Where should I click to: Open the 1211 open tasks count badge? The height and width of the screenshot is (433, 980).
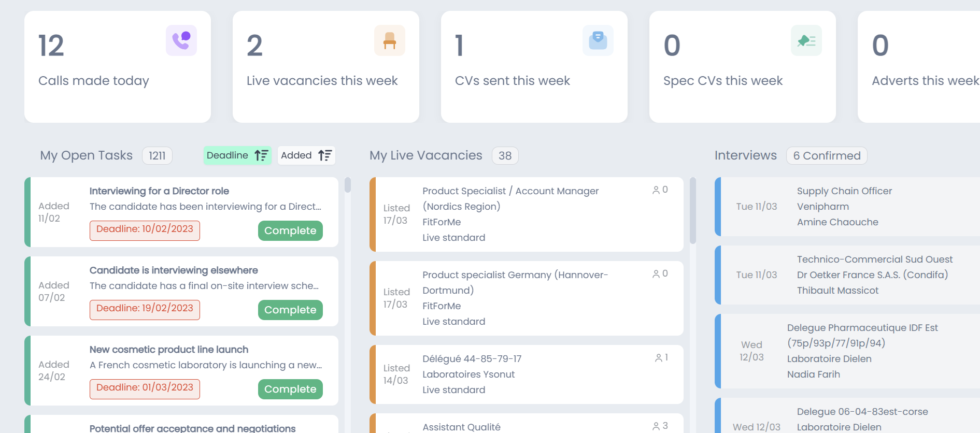tap(157, 156)
